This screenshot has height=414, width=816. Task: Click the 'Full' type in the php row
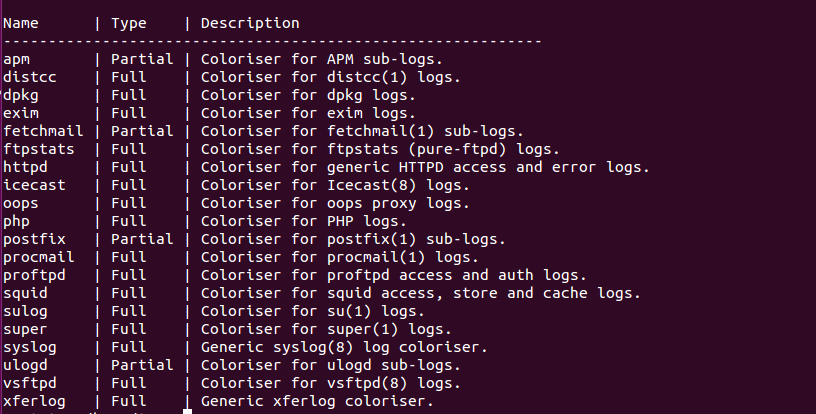(129, 221)
